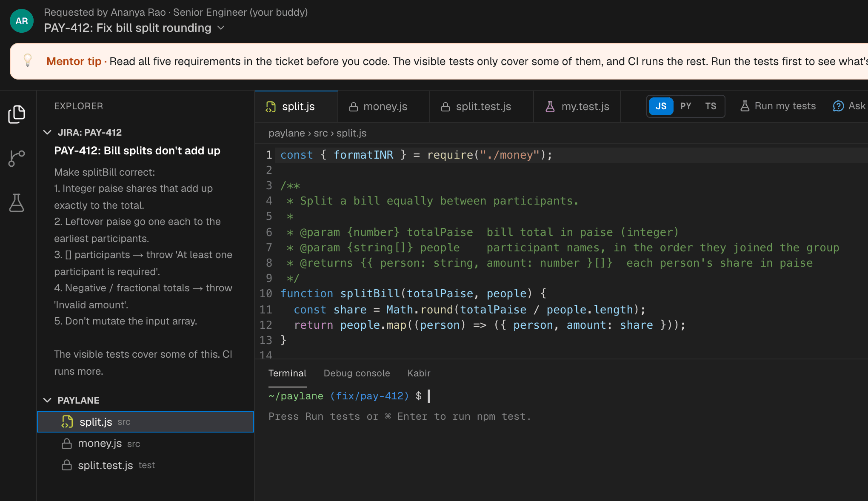This screenshot has width=868, height=501.
Task: Click the split.js file icon in Explorer
Action: click(x=67, y=422)
